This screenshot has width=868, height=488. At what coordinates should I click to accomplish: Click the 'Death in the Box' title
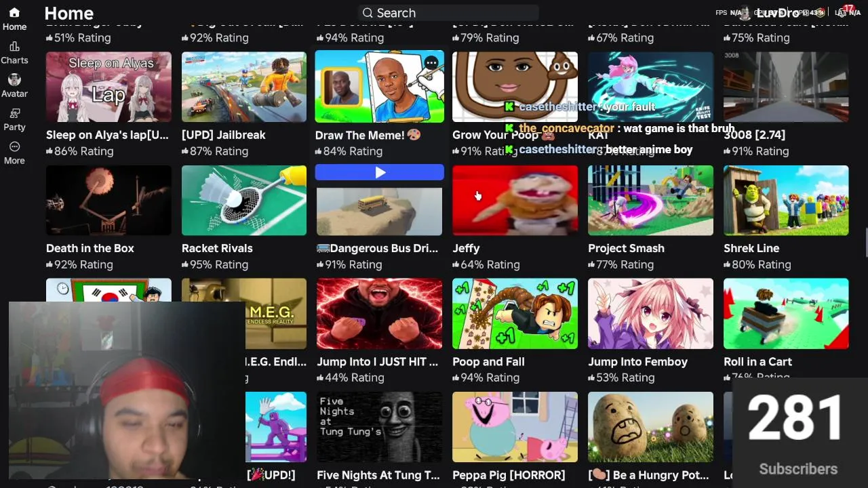click(90, 248)
